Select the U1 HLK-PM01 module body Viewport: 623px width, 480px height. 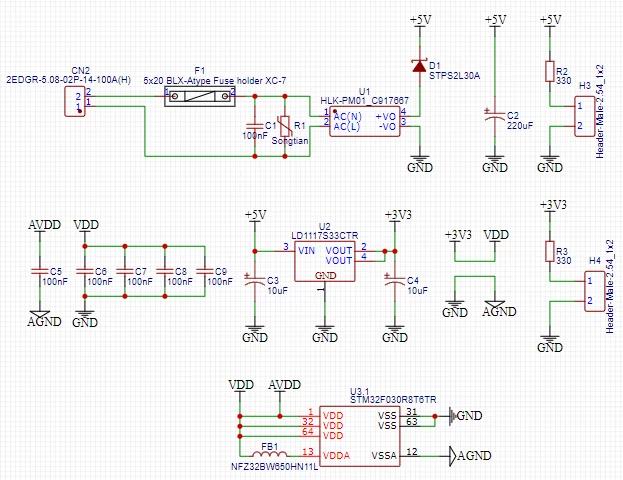pos(365,122)
